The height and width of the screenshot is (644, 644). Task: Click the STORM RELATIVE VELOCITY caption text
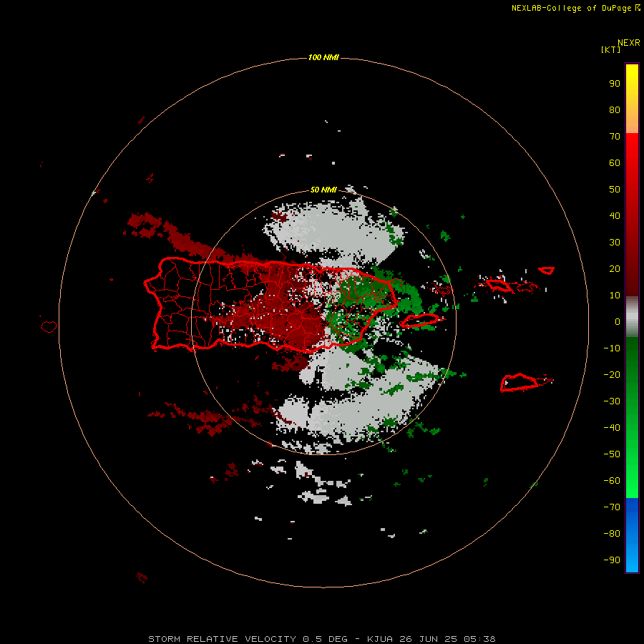[222, 639]
